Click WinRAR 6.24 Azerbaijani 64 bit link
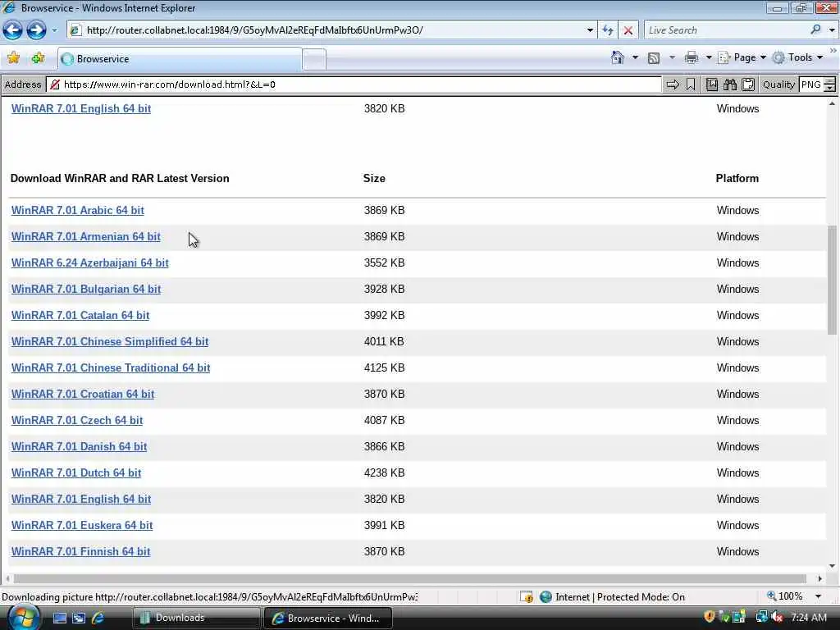Viewport: 840px width, 630px height. click(90, 262)
